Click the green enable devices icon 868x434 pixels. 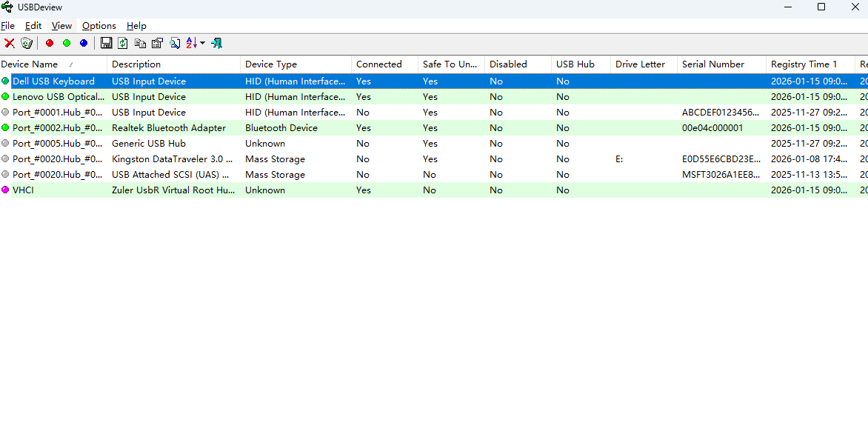(x=67, y=44)
